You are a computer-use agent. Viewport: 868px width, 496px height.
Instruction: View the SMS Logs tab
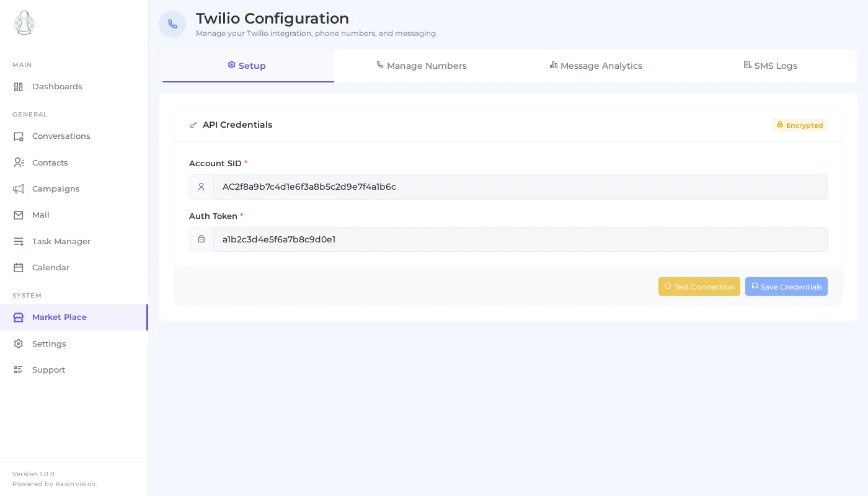tap(770, 66)
